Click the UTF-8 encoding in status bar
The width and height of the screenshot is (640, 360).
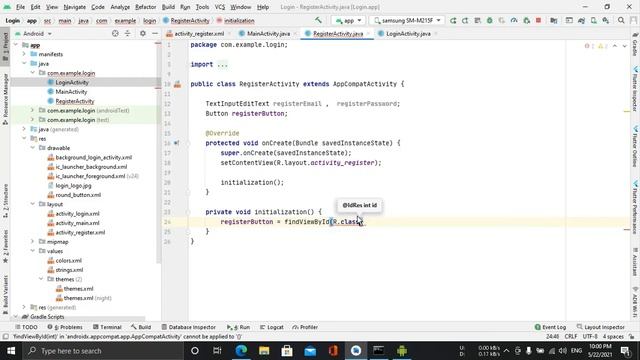click(590, 337)
